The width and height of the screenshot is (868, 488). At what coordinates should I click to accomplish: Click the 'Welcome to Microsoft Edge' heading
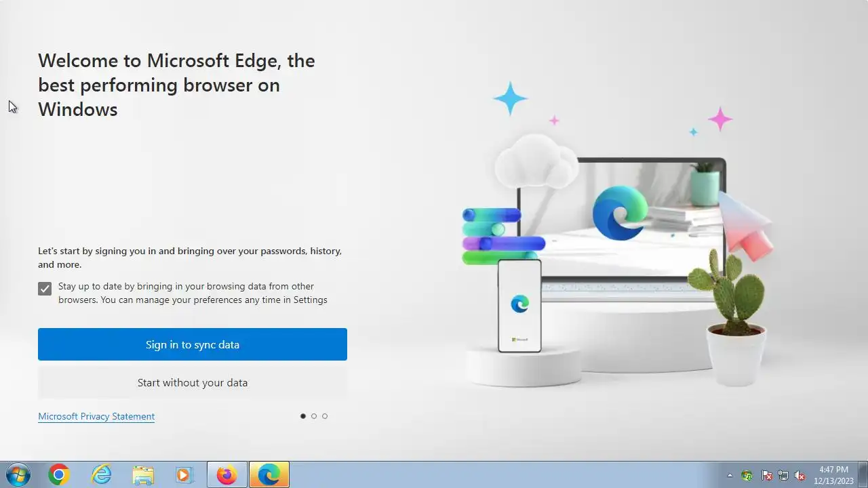point(176,85)
